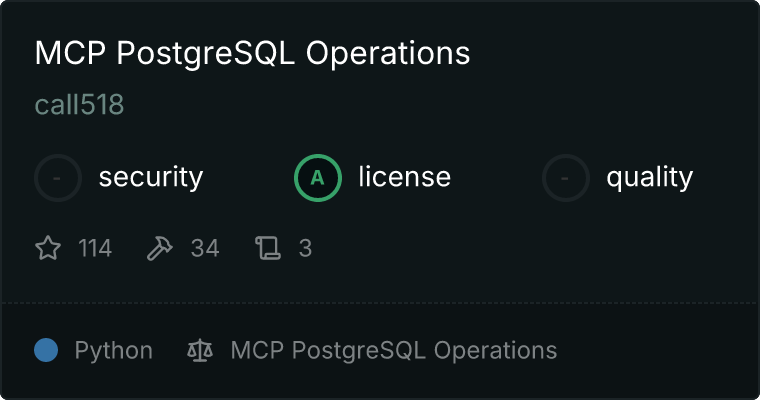Select the security rating label
The width and height of the screenshot is (760, 400).
tap(151, 177)
